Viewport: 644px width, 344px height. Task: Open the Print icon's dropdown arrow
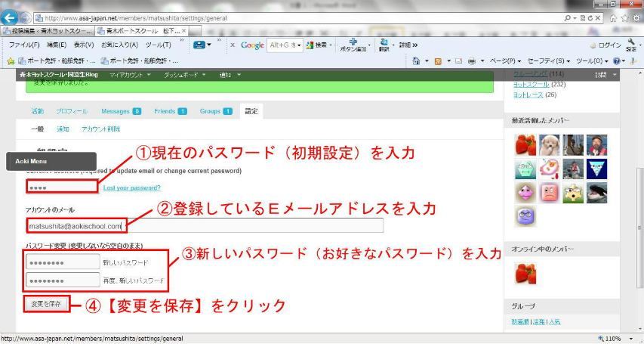pyautogui.click(x=482, y=61)
